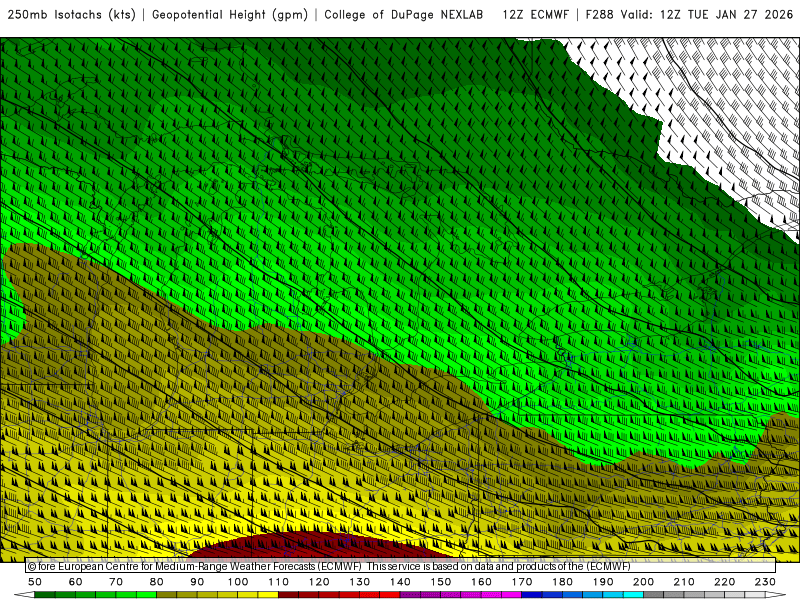
Task: Click the legend value 180
Action: pos(562,582)
